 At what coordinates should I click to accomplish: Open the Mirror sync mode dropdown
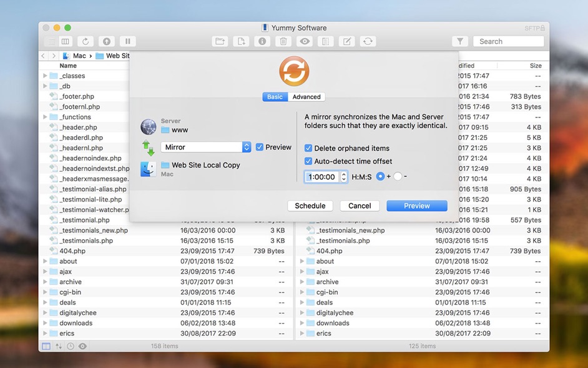206,147
